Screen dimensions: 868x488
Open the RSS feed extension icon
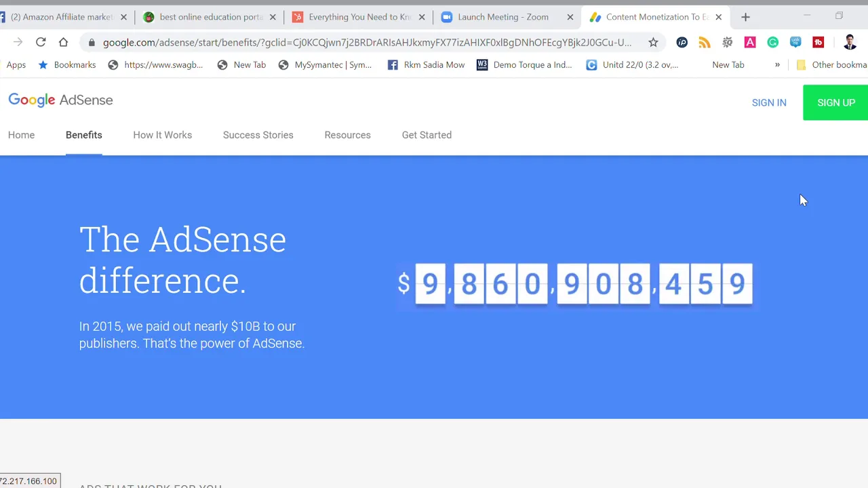coord(705,43)
